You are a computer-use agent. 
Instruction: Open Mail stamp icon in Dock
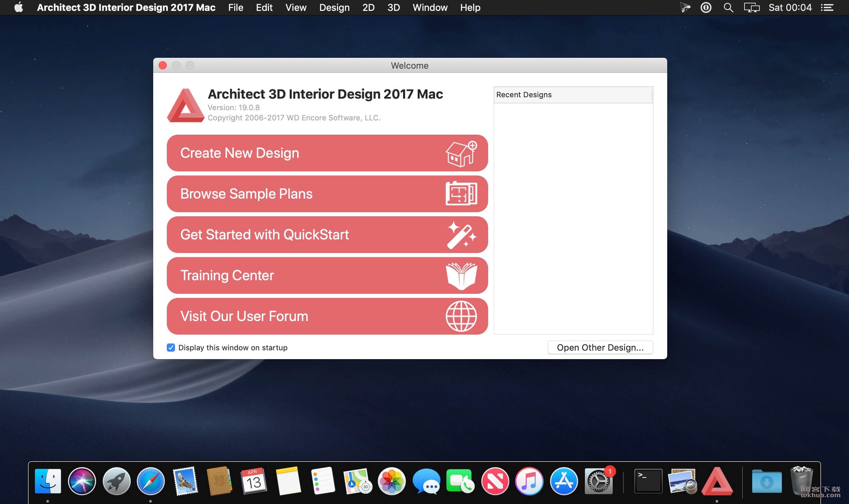tap(186, 481)
